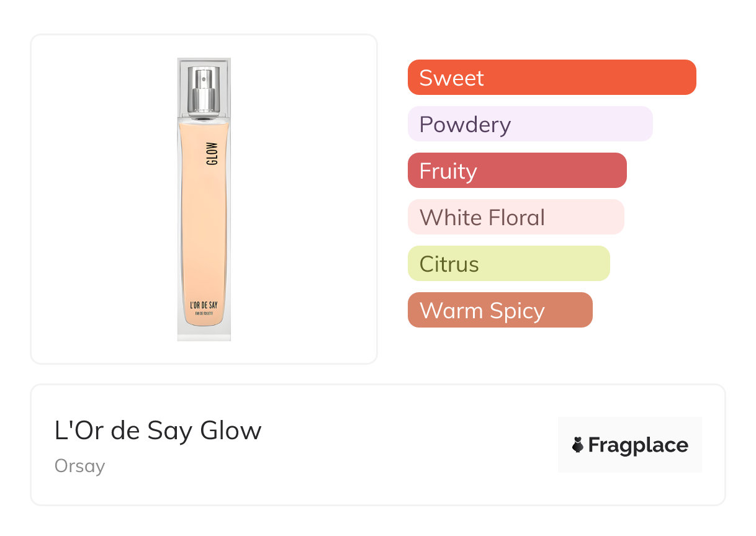Click the Warm Spicy accord bar

click(x=500, y=310)
